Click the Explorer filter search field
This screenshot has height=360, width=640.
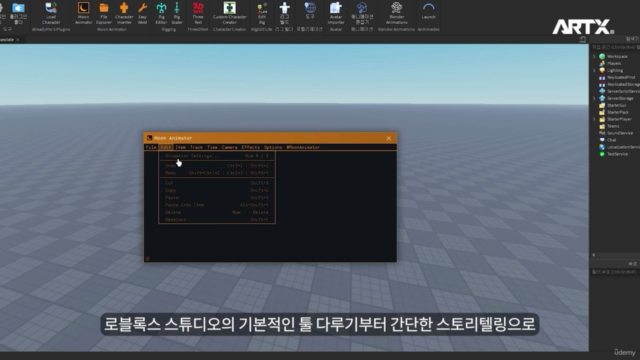[x=615, y=47]
